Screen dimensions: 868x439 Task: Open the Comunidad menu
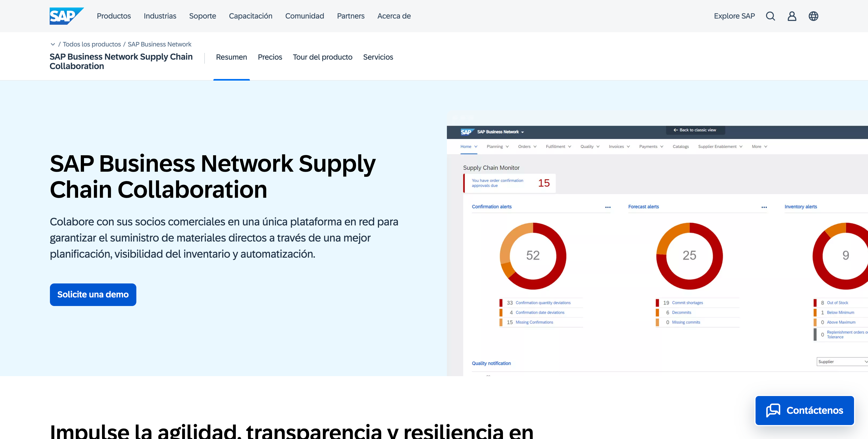click(x=305, y=16)
